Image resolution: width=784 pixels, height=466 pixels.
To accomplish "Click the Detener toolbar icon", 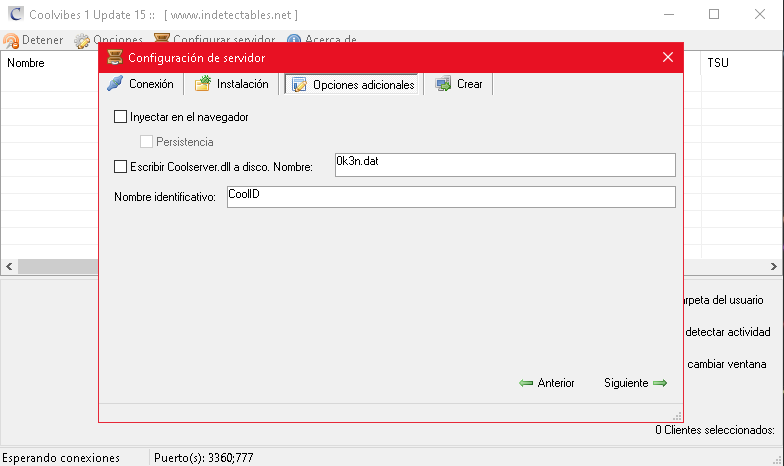I will click(11, 40).
